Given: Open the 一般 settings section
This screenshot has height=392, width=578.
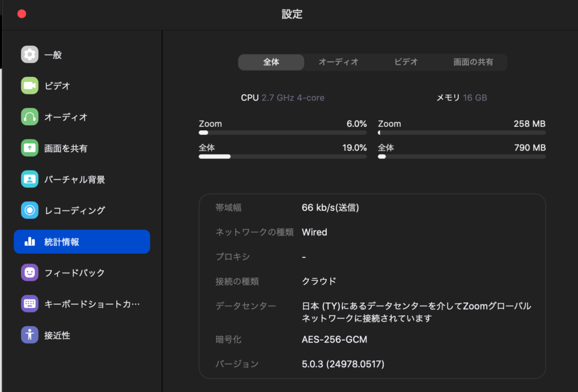Looking at the screenshot, I should [x=82, y=55].
